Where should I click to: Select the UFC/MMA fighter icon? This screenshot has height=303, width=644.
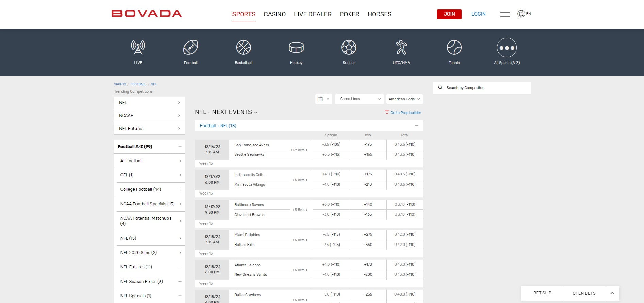(401, 48)
